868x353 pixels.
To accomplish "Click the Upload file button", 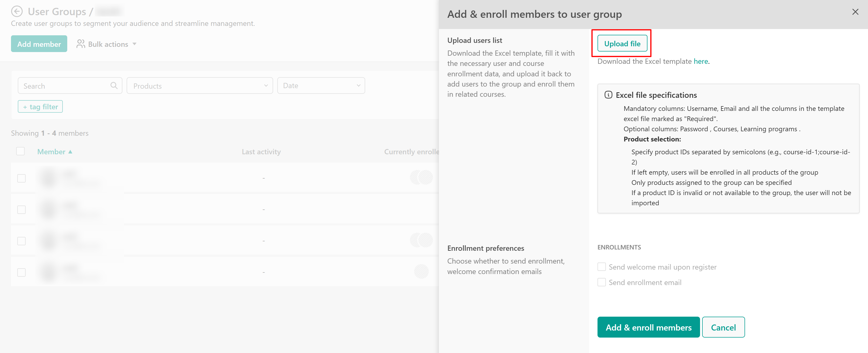I will point(622,44).
